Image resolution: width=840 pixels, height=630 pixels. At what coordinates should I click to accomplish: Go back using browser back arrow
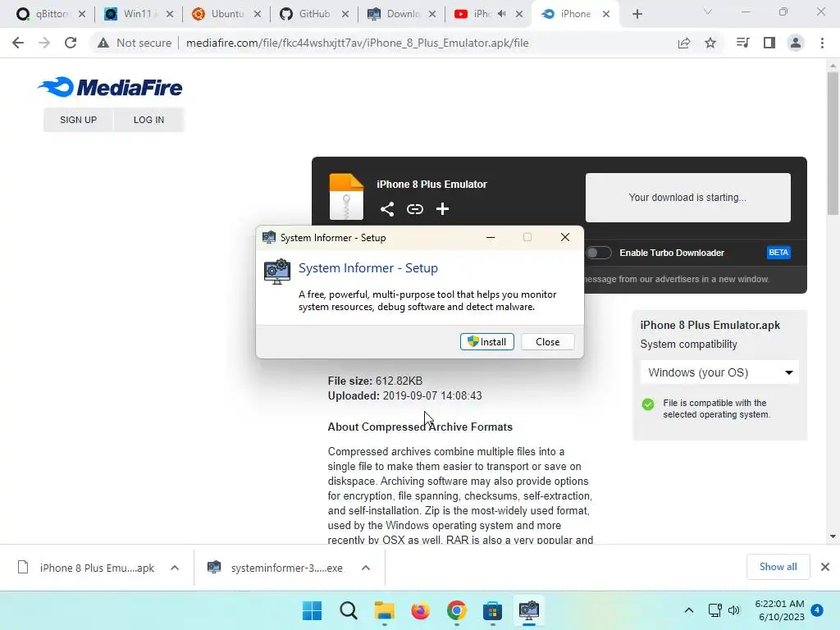pyautogui.click(x=18, y=43)
